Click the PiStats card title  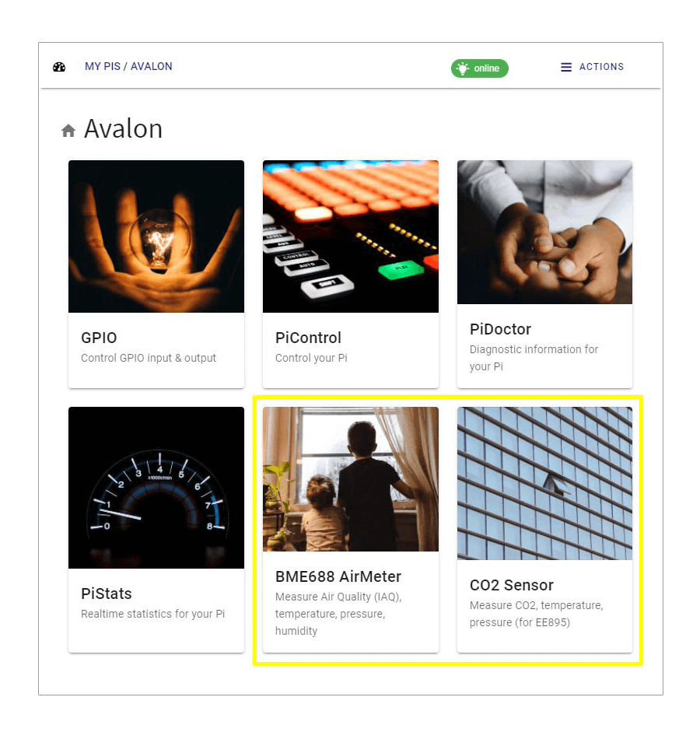[107, 594]
